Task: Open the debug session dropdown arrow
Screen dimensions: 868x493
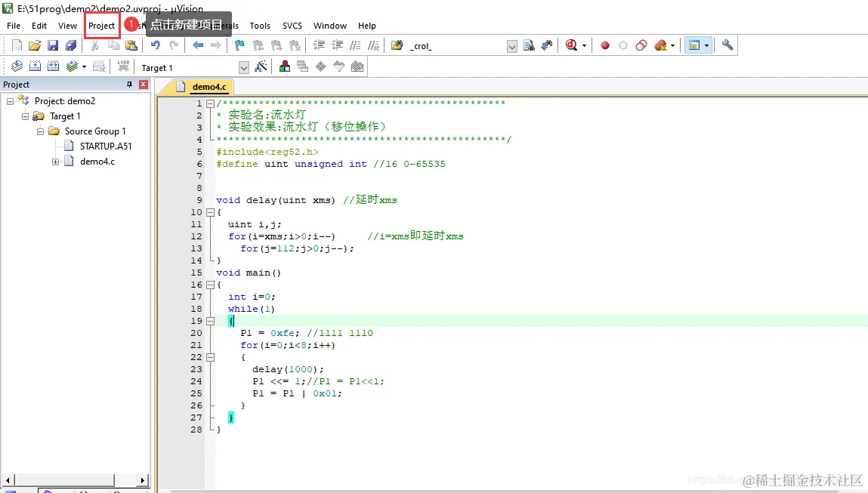Action: coord(584,45)
